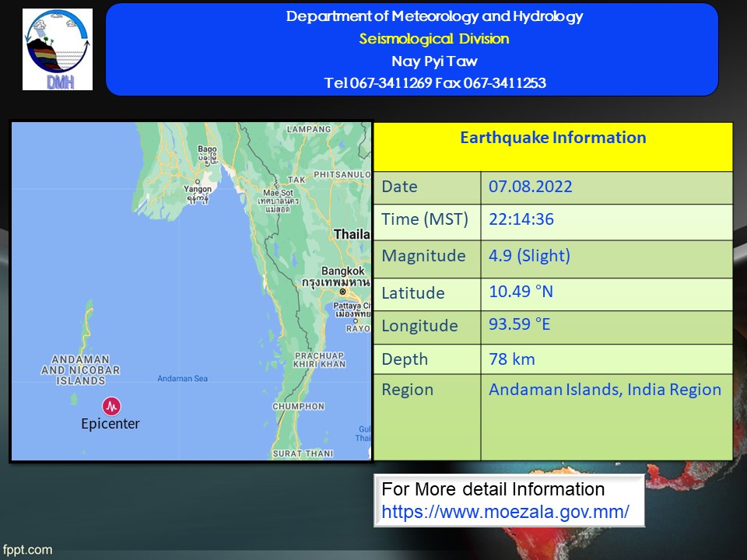This screenshot has height=560, width=747.
Task: Click 'Department of Meteorology and Hydrology' heading
Action: 434,16
